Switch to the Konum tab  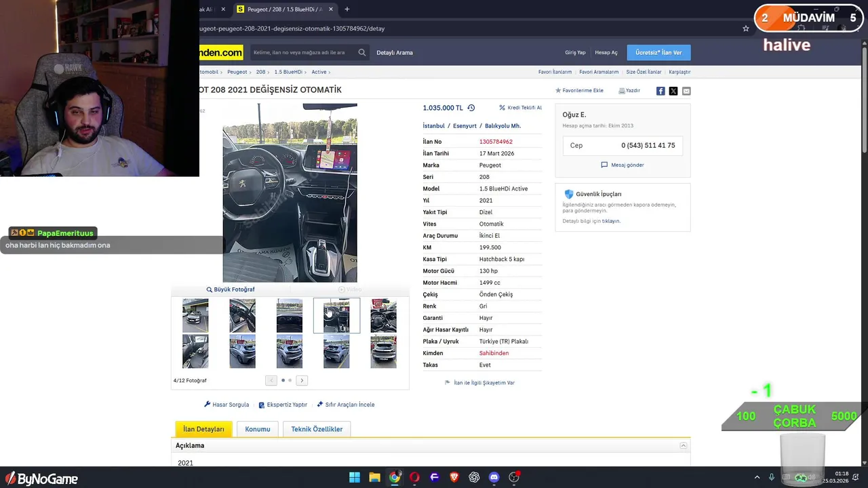258,429
